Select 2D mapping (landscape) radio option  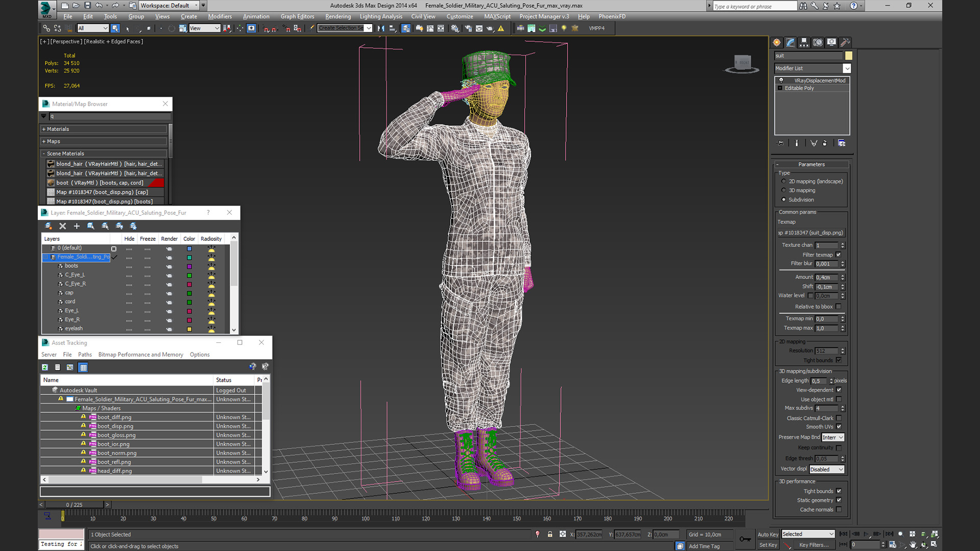(783, 181)
